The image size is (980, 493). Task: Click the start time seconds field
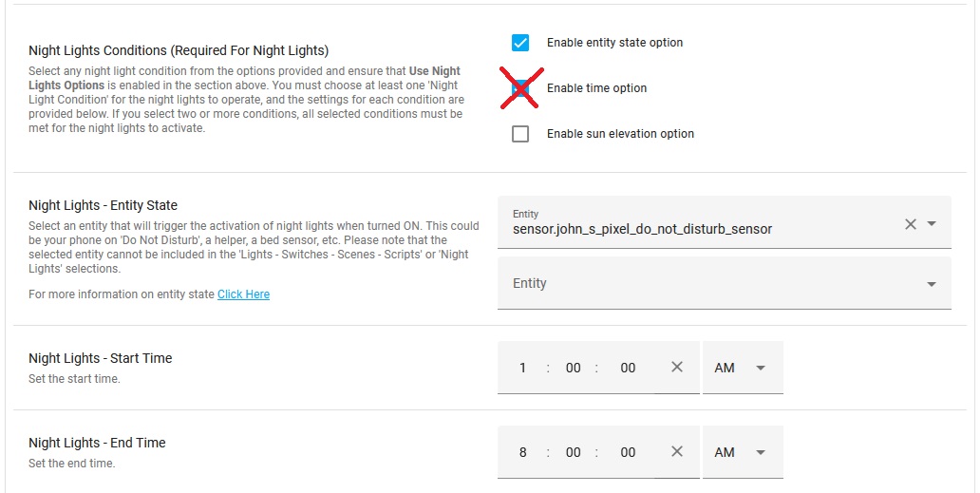coord(628,368)
